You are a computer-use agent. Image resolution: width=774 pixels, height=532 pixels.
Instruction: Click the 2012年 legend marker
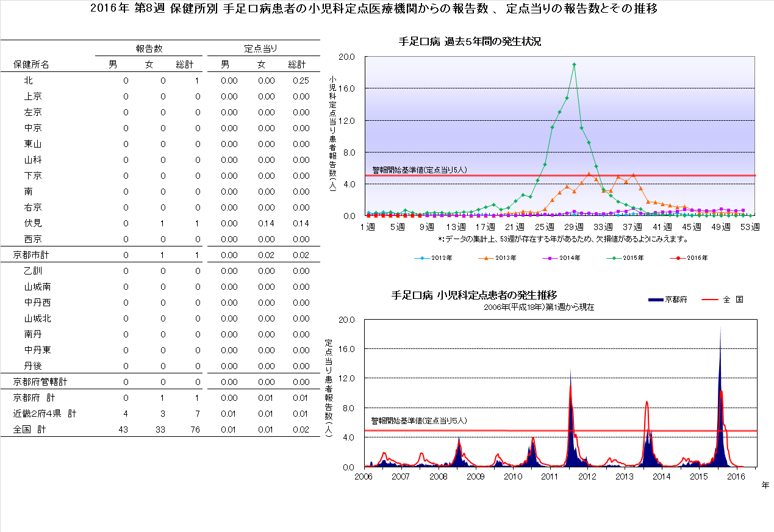pos(422,258)
